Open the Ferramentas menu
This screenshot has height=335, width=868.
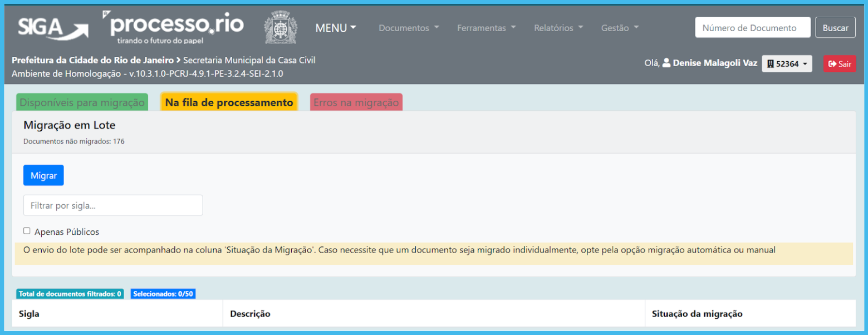pos(486,28)
